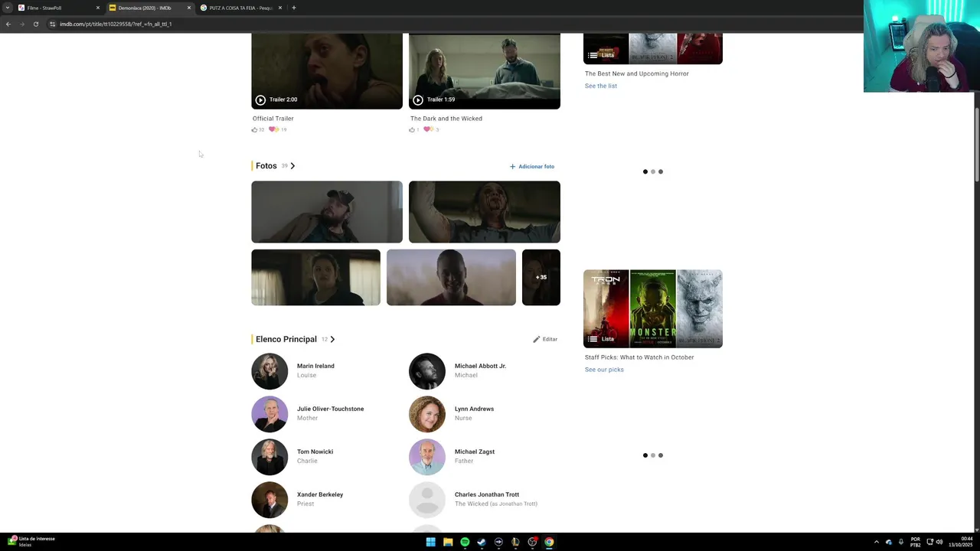Click Marin Ireland's avatar photo
The image size is (980, 551).
(x=269, y=371)
